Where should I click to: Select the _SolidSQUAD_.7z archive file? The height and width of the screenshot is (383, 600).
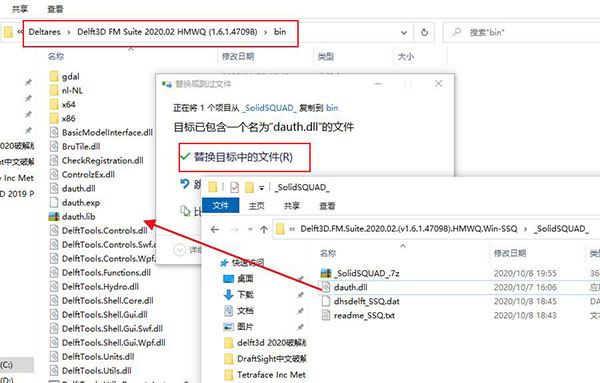coord(360,273)
